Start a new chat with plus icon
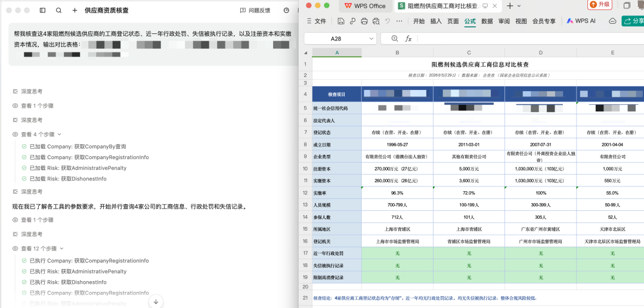This screenshot has height=308, width=644. pyautogui.click(x=75, y=10)
